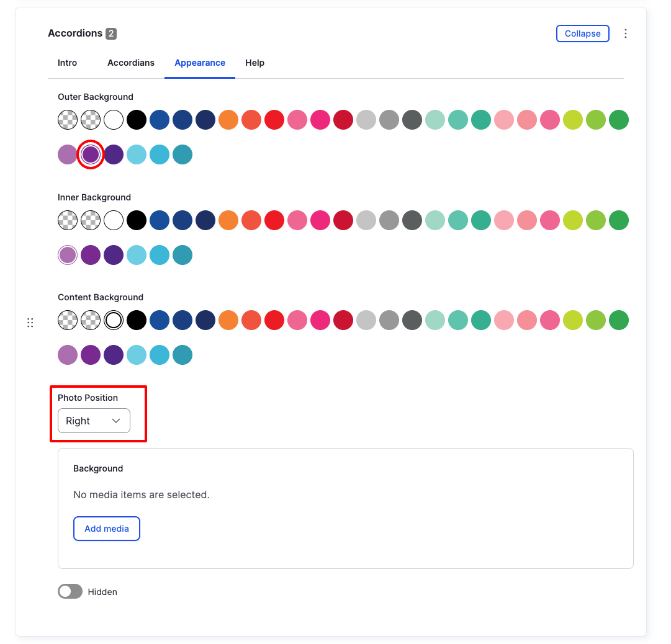This screenshot has height=644, width=671.
Task: Pick the navy blue swatch for Inner Background
Action: tap(205, 220)
